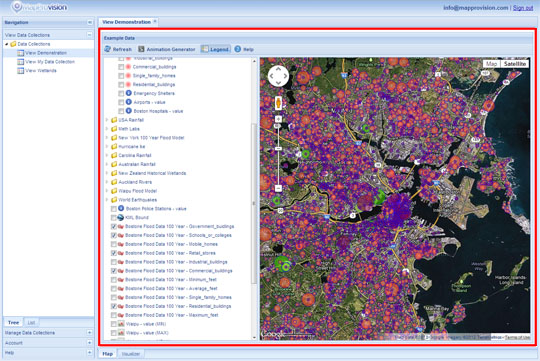Image resolution: width=540 pixels, height=361 pixels.
Task: Click the View Wetlands grid icon
Action: pos(21,71)
